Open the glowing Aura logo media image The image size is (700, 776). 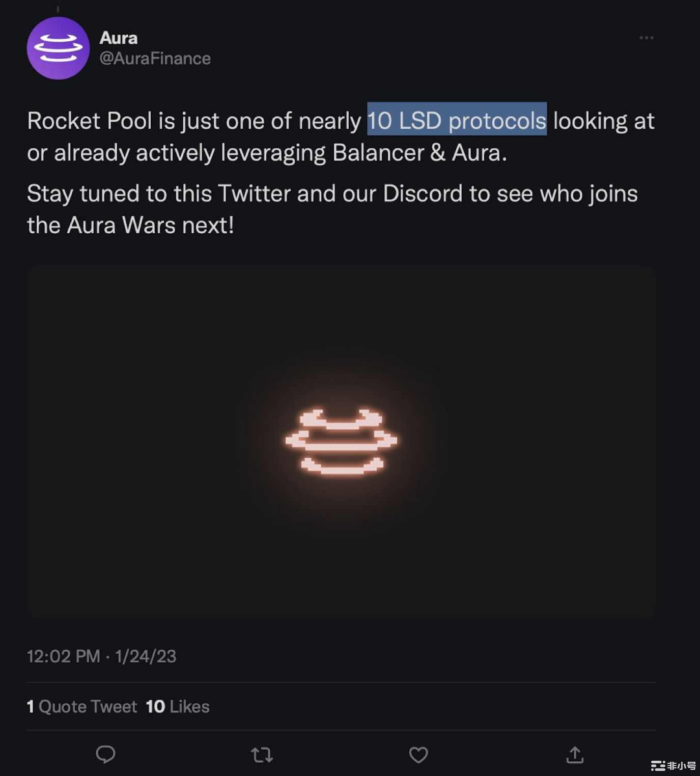point(341,441)
